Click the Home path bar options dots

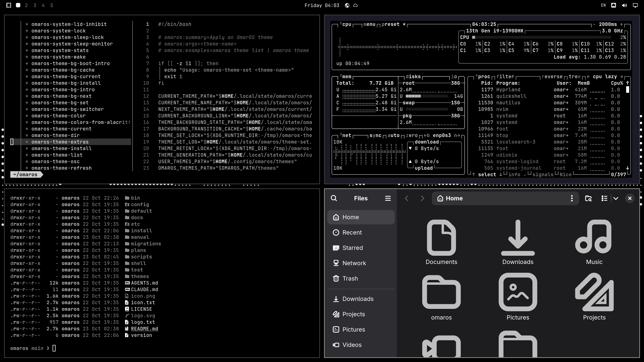click(x=572, y=198)
